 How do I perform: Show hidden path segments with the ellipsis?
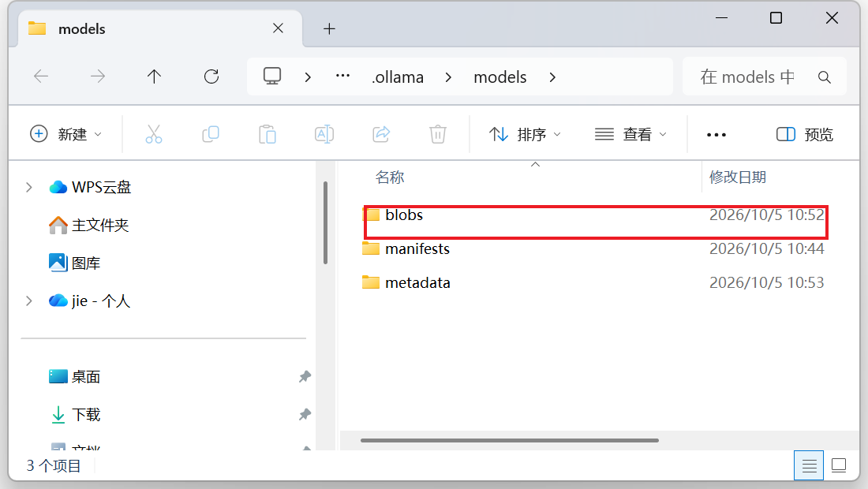[x=342, y=76]
